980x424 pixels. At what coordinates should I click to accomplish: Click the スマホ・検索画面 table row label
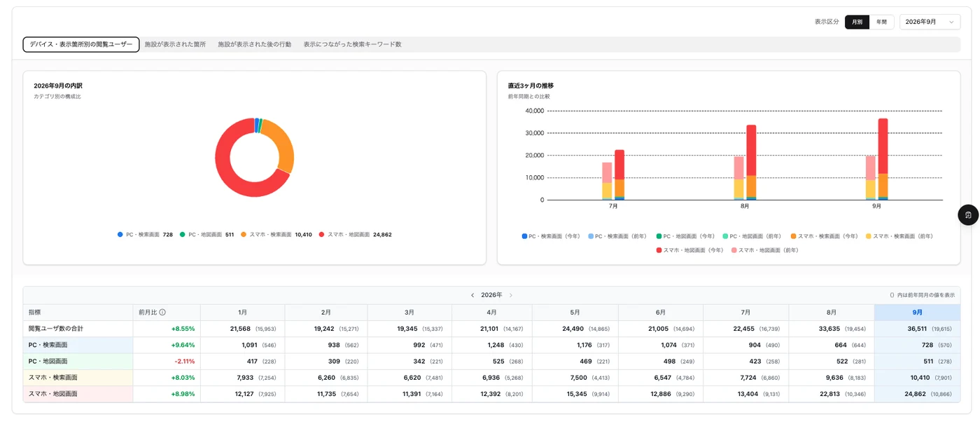(x=53, y=378)
